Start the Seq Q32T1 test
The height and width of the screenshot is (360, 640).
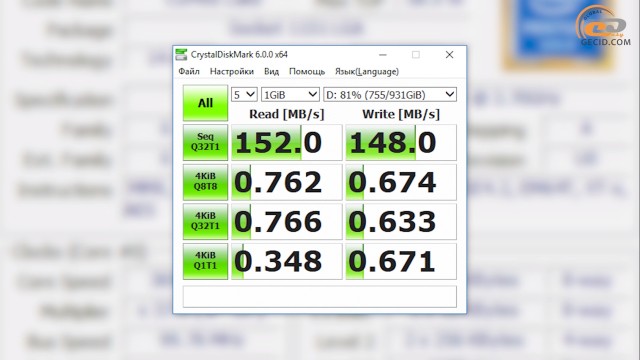[x=205, y=142]
